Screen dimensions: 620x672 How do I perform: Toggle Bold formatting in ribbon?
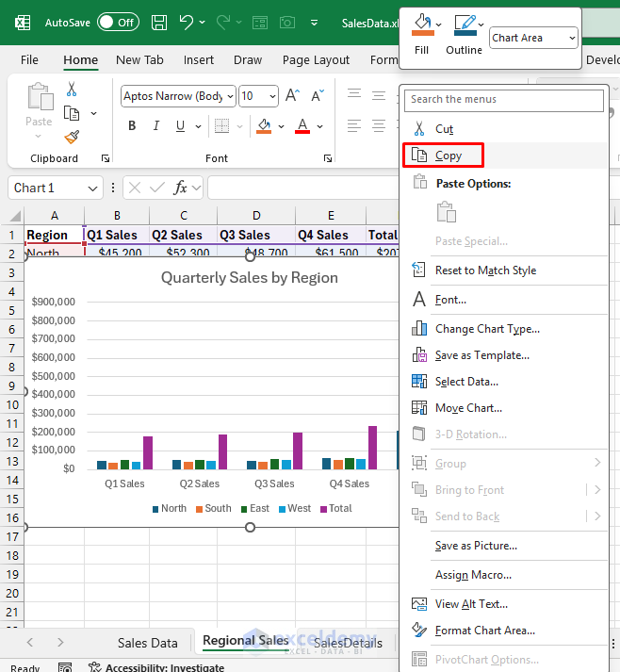point(131,126)
